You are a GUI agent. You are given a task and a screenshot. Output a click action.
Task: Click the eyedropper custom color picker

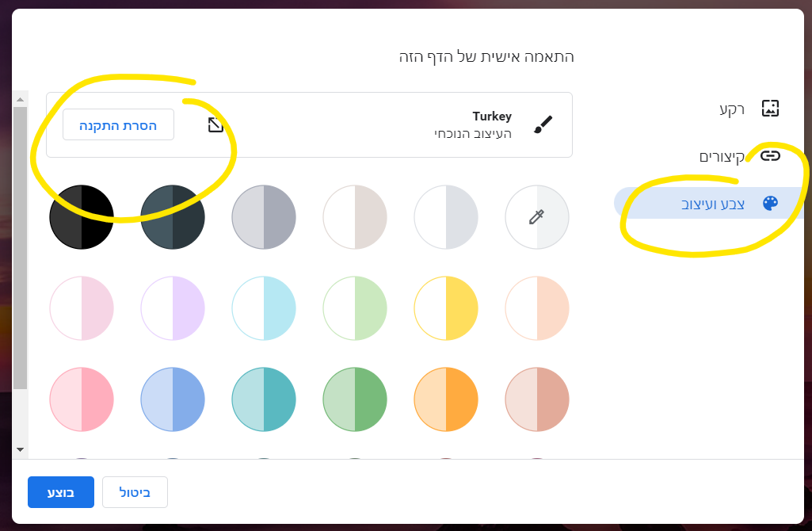click(x=537, y=216)
